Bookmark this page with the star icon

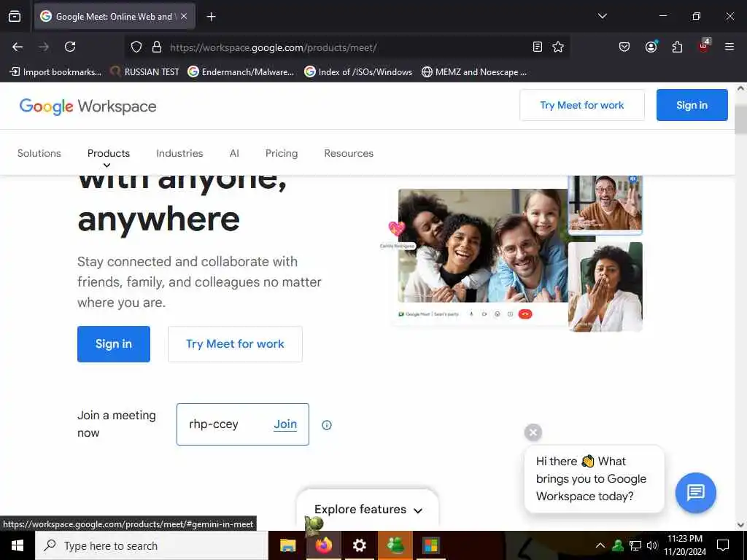[x=558, y=47]
